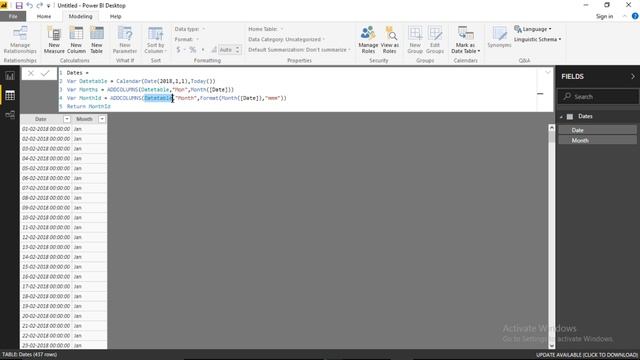Image resolution: width=640 pixels, height=360 pixels.
Task: Open Synonyms pane
Action: pos(499,37)
